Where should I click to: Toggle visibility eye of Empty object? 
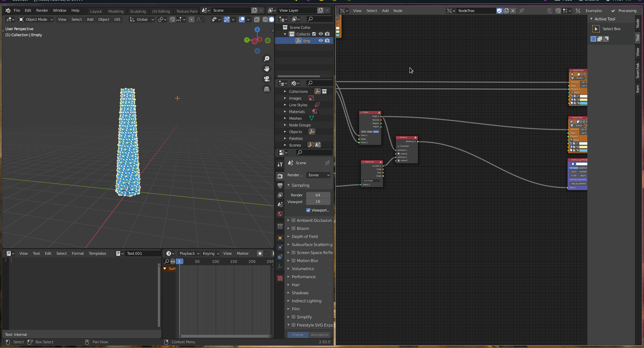click(321, 41)
